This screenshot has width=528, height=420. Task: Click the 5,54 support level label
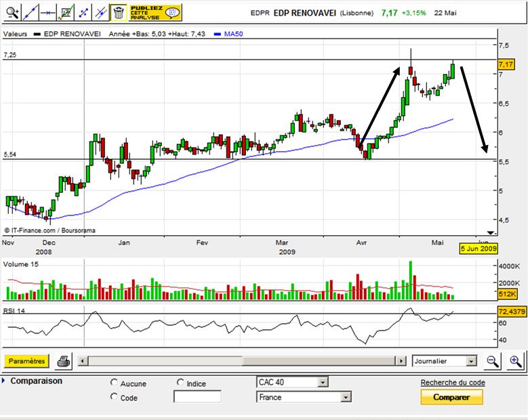9,154
